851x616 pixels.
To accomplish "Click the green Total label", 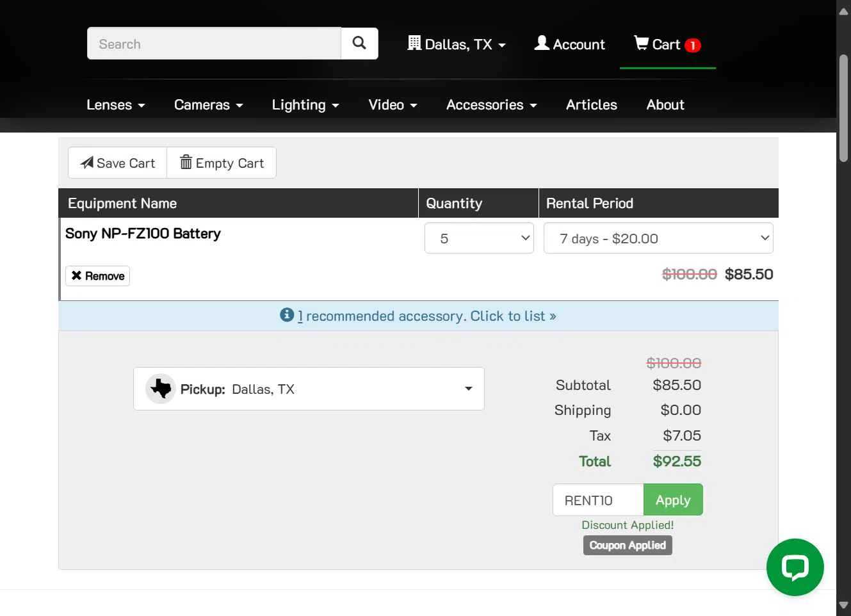I will [595, 461].
